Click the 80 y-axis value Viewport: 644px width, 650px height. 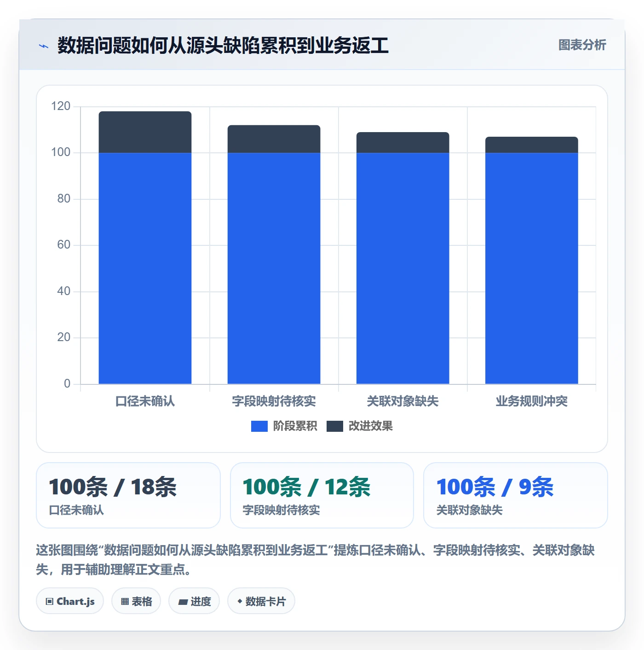coord(63,199)
